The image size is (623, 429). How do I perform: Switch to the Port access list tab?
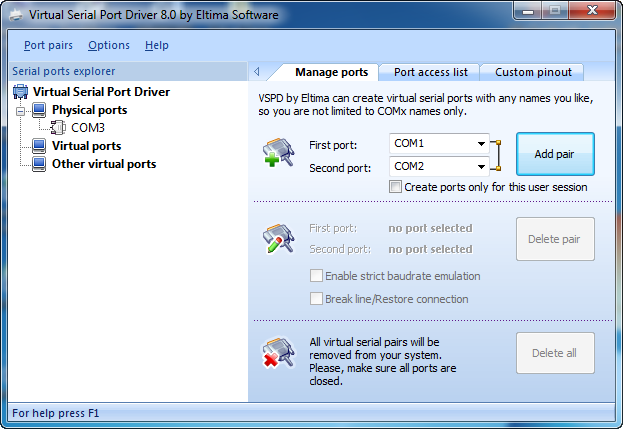431,72
